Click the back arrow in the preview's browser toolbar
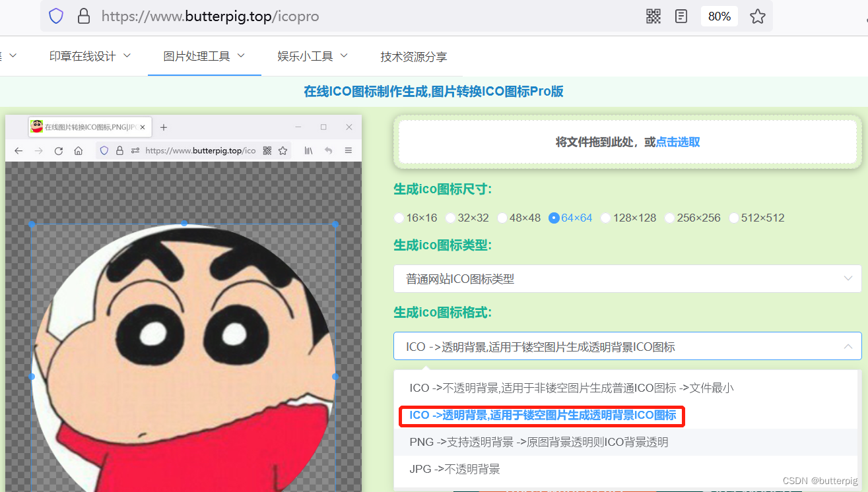The height and width of the screenshot is (492, 868). tap(18, 151)
